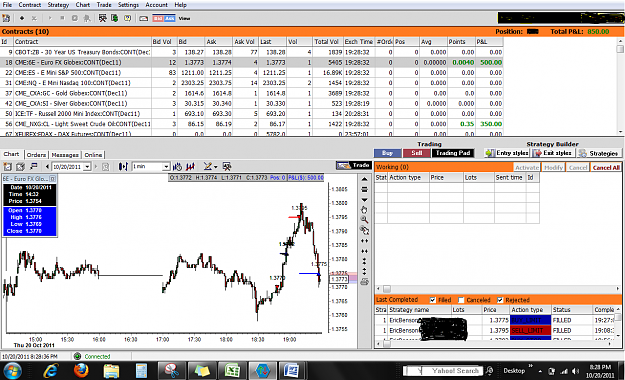Select the Light Sweet Crude Oil row

point(252,124)
